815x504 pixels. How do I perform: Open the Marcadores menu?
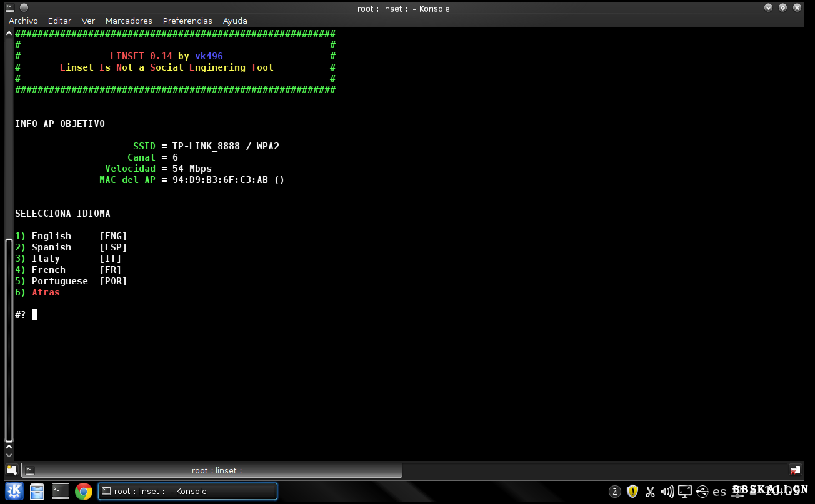pos(129,21)
